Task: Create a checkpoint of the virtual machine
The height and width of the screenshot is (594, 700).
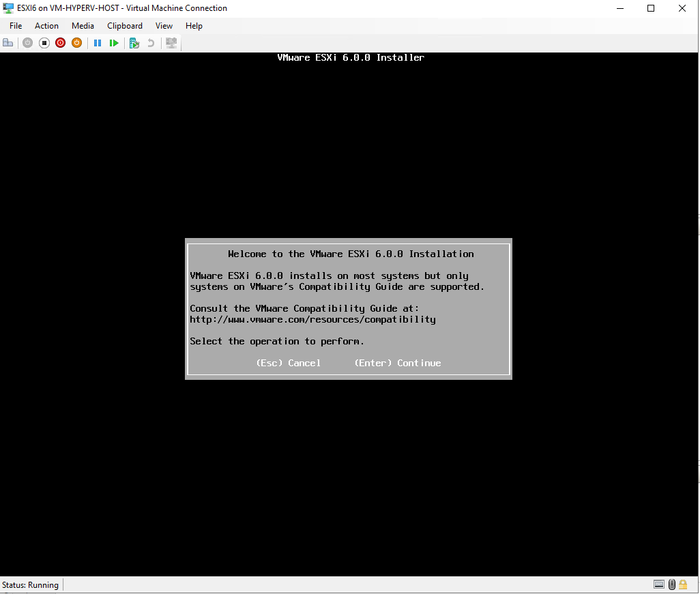Action: tap(134, 43)
